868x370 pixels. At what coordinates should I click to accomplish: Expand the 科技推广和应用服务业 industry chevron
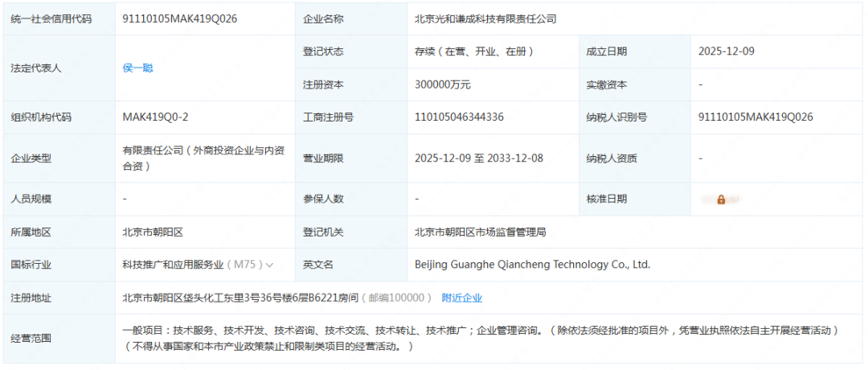pyautogui.click(x=269, y=265)
